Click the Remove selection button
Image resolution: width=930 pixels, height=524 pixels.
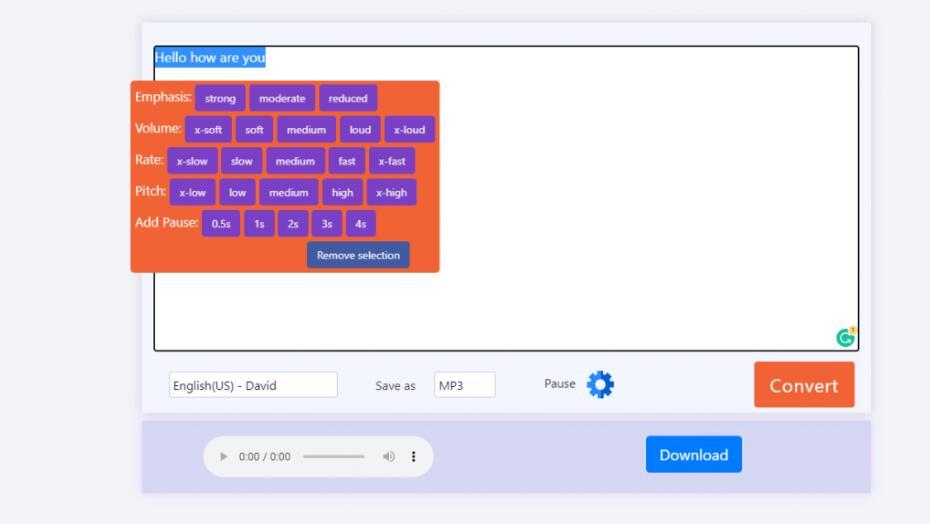pyautogui.click(x=358, y=255)
